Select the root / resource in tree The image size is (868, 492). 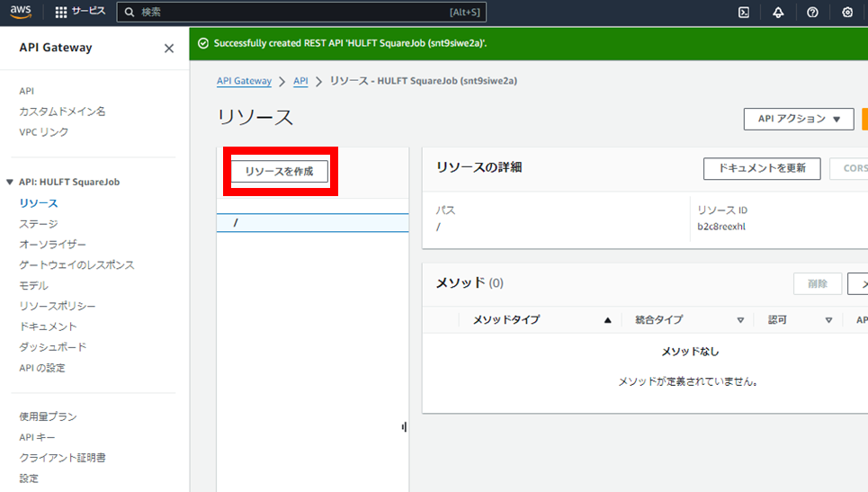click(313, 222)
